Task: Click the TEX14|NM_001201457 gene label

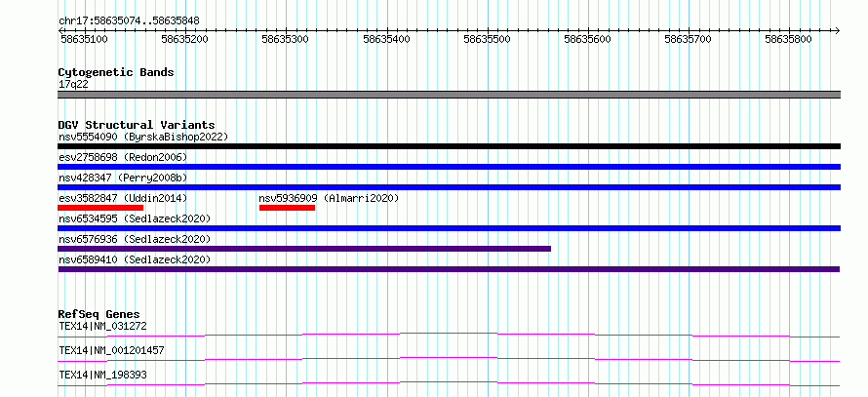Action: pyautogui.click(x=111, y=350)
